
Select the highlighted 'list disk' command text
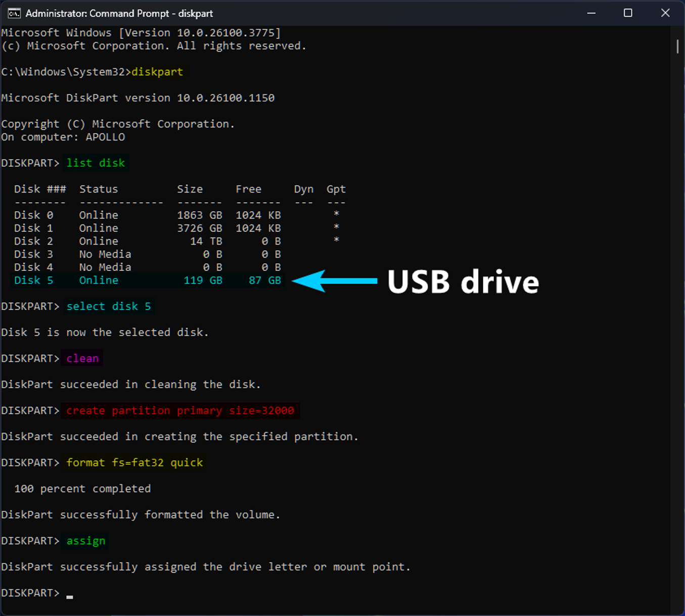[x=96, y=163]
